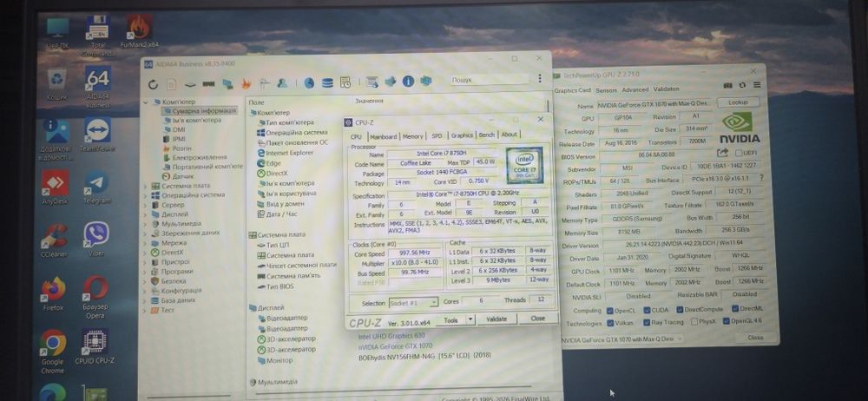Open the arrow next to CPU-Z Tools button
868x401 pixels.
tap(470, 319)
